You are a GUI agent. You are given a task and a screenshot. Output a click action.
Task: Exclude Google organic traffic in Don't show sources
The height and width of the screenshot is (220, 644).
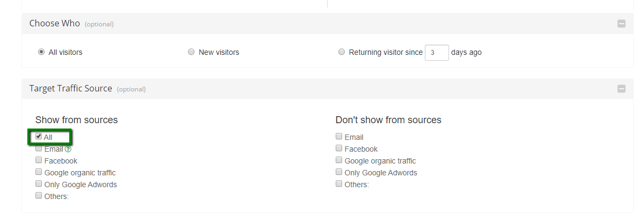coord(339,160)
